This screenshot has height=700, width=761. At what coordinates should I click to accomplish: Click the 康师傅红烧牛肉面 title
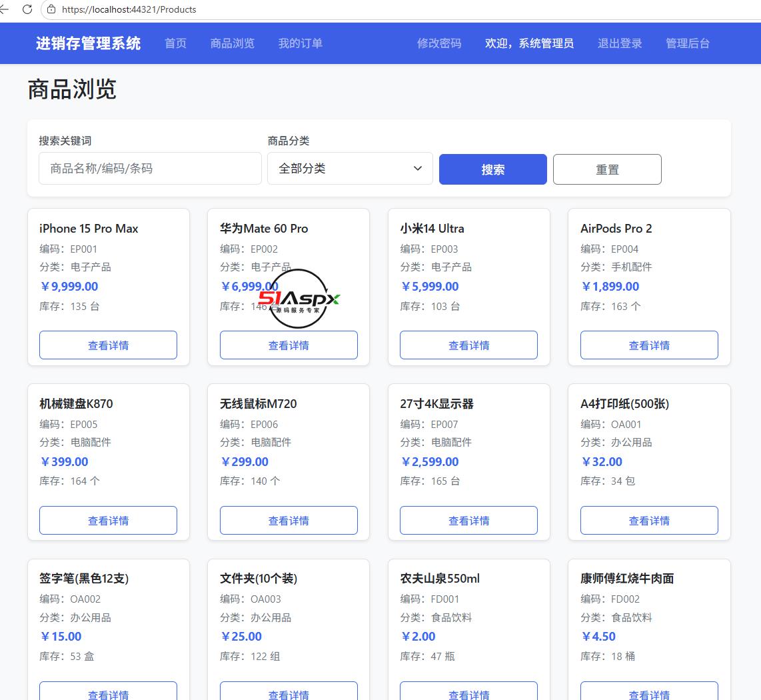pyautogui.click(x=627, y=579)
